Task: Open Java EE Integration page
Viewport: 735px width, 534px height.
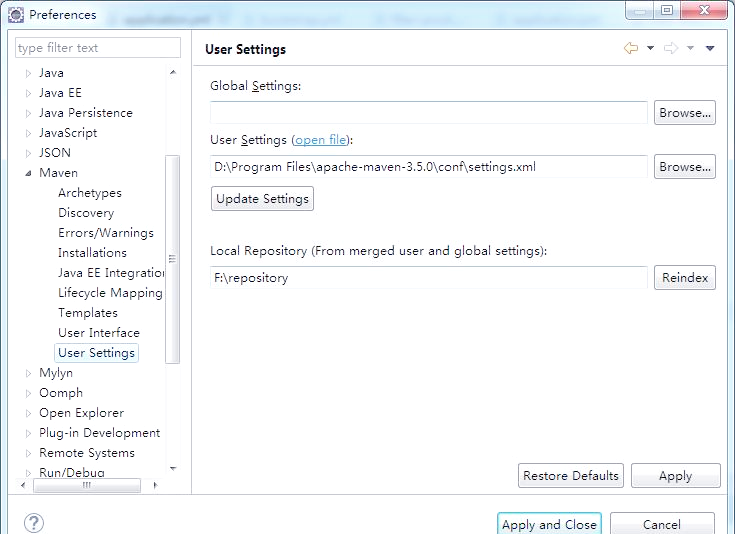Action: click(x=111, y=273)
